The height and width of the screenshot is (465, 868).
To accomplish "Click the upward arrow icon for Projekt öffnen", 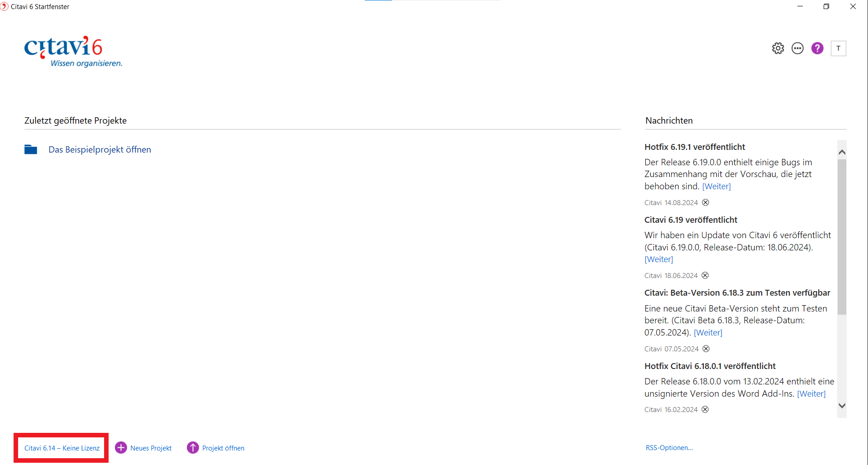I will click(193, 448).
